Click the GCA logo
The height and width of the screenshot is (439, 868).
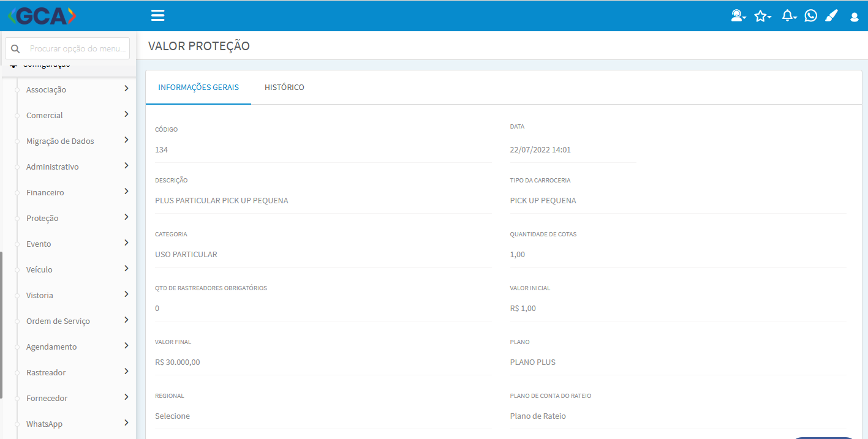click(42, 15)
